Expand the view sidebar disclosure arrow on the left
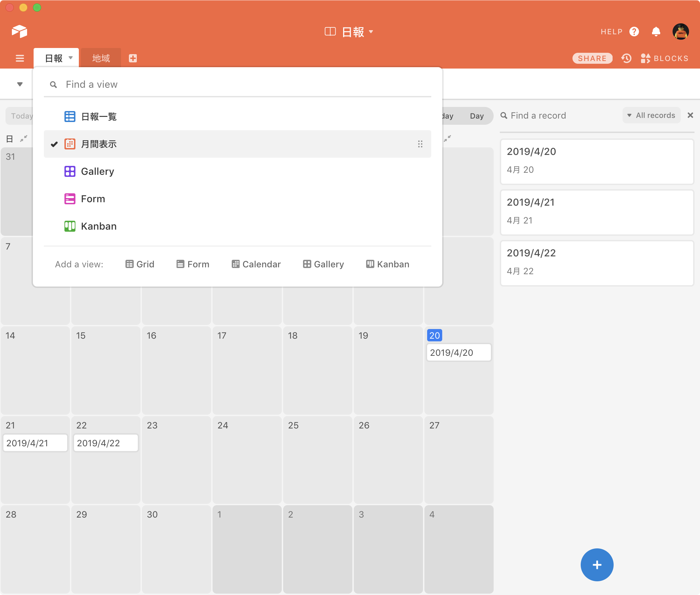The image size is (700, 595). pyautogui.click(x=20, y=84)
